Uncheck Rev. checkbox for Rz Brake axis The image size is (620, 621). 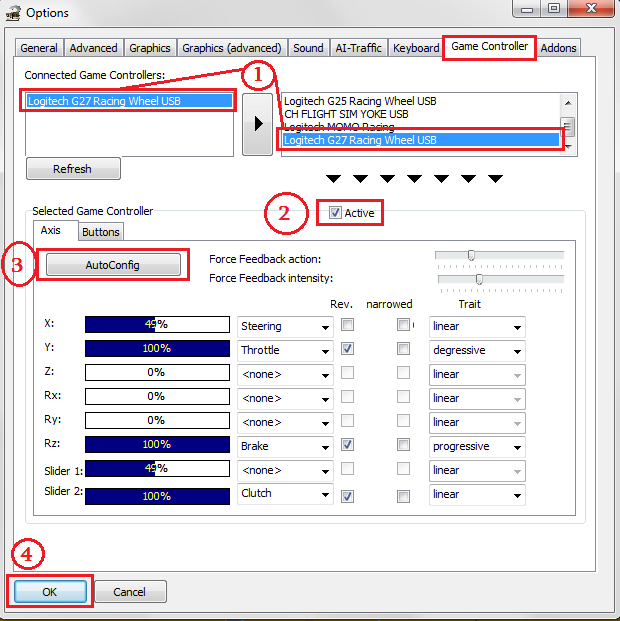coord(347,445)
